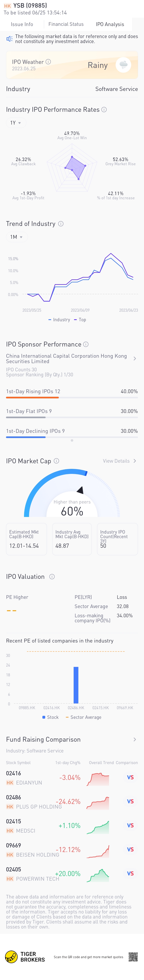Open the 1M trend period dropdown
Screen dimensions: 144x980
tap(16, 237)
